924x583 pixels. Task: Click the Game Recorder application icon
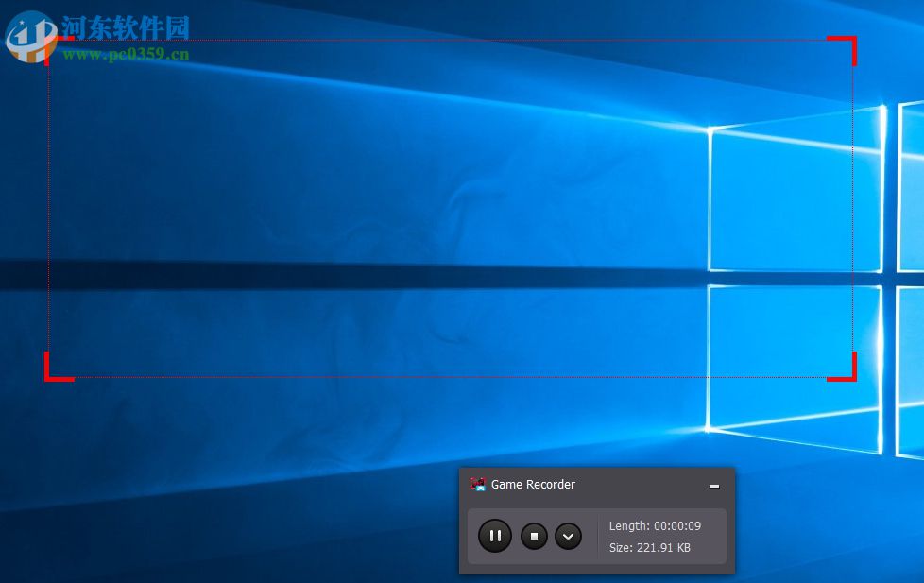click(x=479, y=484)
